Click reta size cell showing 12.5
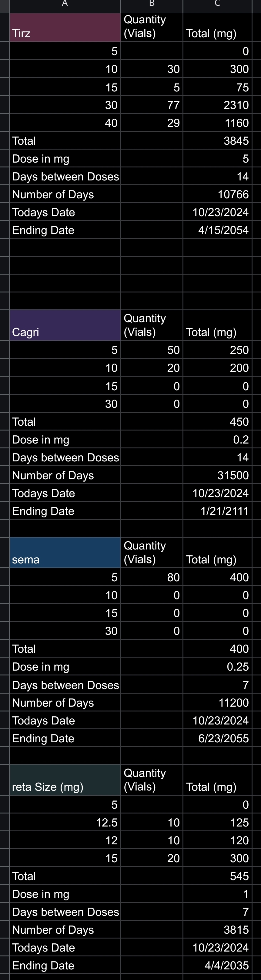This screenshot has height=980, width=261. pyautogui.click(x=65, y=823)
